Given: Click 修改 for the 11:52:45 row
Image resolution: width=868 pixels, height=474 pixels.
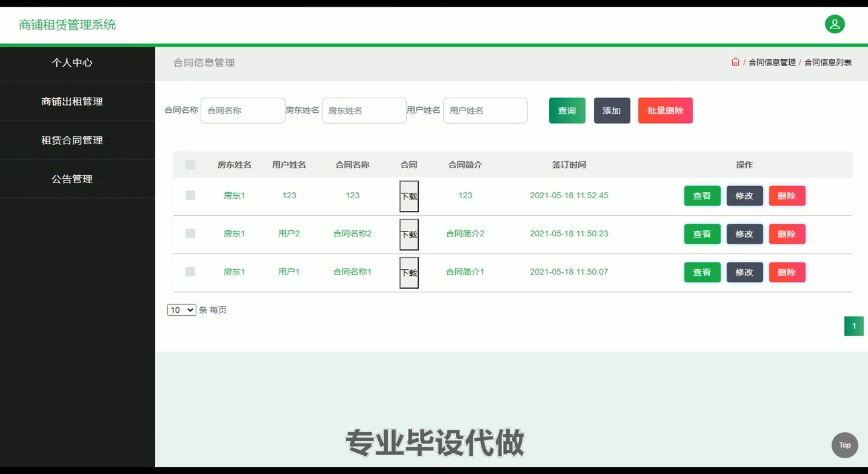Looking at the screenshot, I should (745, 196).
